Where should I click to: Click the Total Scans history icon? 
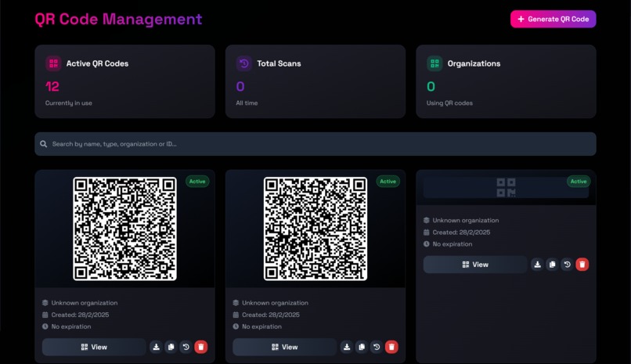click(244, 63)
